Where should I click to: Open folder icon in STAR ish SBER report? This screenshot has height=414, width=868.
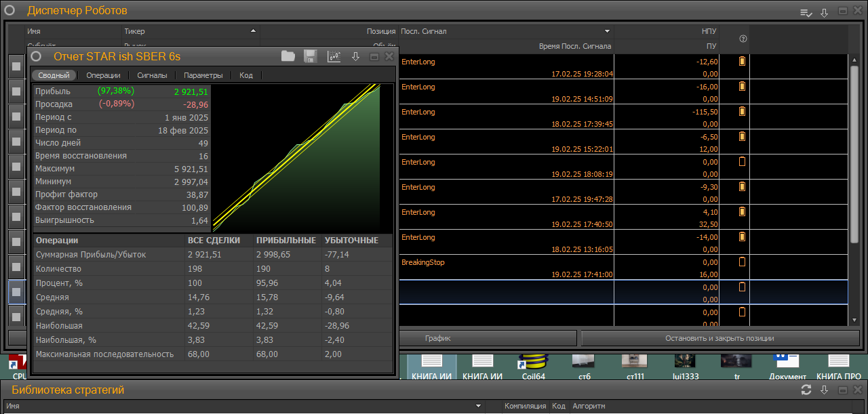pos(288,57)
